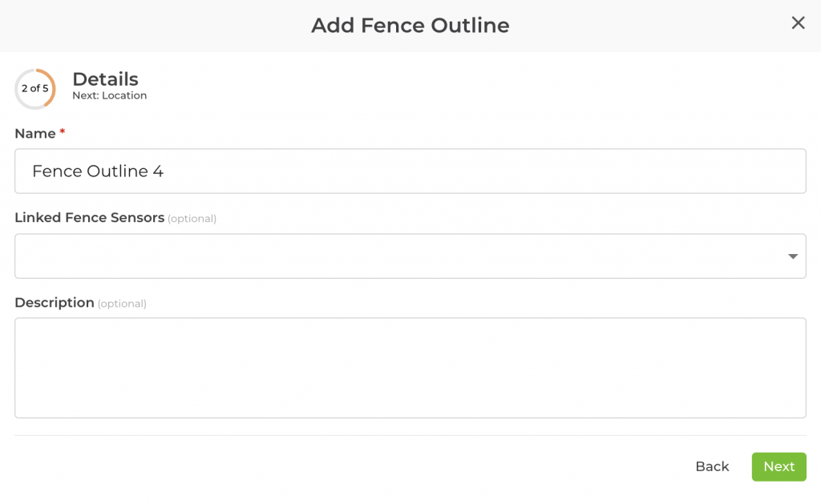The width and height of the screenshot is (821, 504).
Task: Click into the Name input field
Action: (481, 171)
